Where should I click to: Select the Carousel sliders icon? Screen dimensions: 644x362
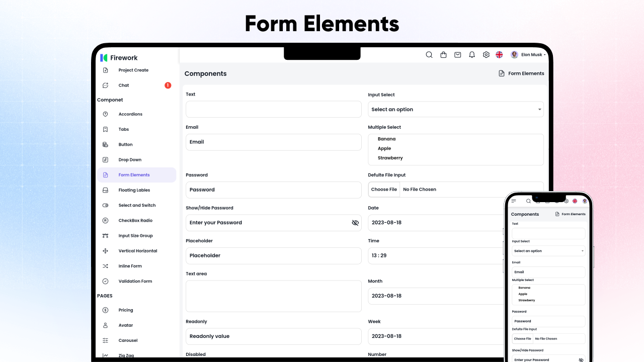[x=106, y=340]
